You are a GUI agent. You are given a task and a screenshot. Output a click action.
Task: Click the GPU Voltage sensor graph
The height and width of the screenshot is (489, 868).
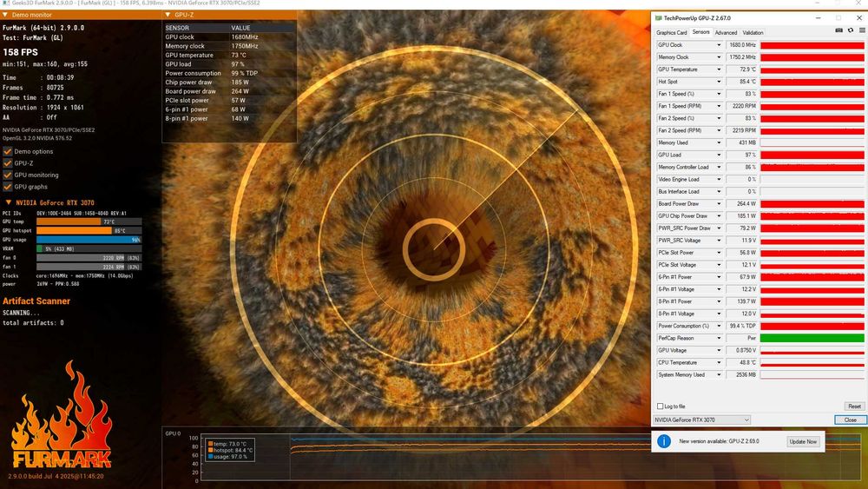tap(812, 350)
